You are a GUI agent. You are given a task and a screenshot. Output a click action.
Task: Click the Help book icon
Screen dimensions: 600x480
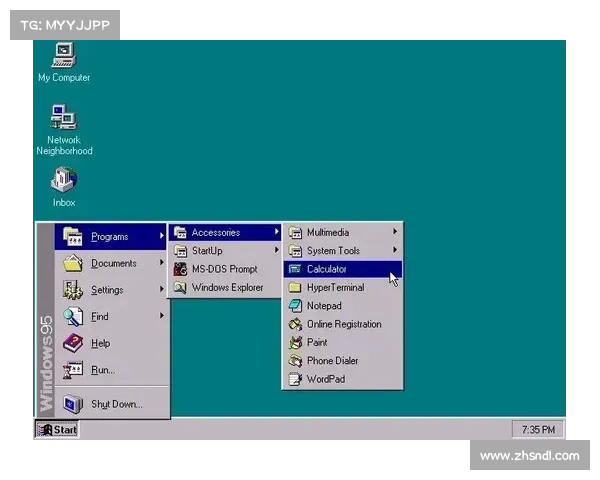(73, 343)
